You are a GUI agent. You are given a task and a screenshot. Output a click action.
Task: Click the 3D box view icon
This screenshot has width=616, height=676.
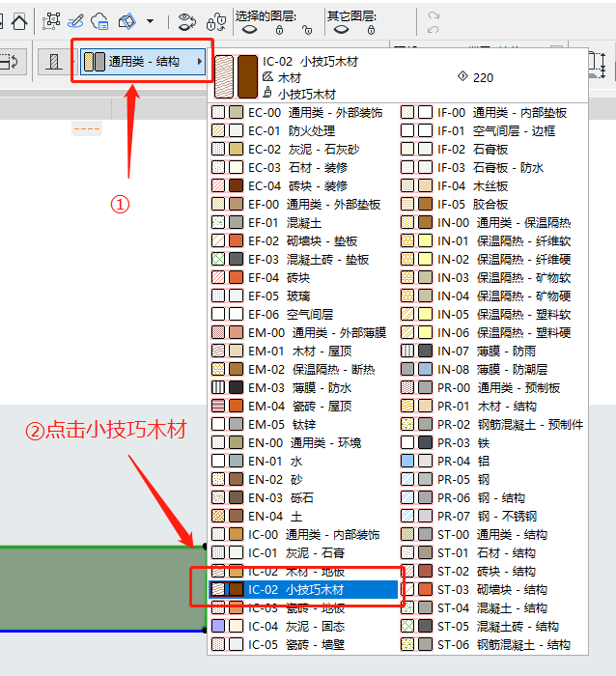point(126,21)
